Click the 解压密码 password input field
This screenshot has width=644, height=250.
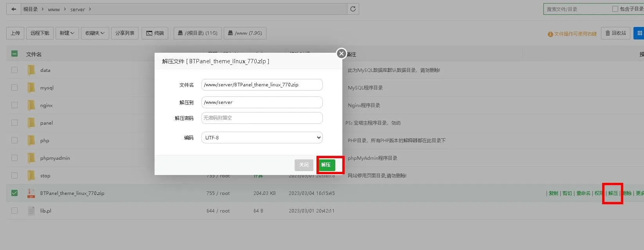262,118
